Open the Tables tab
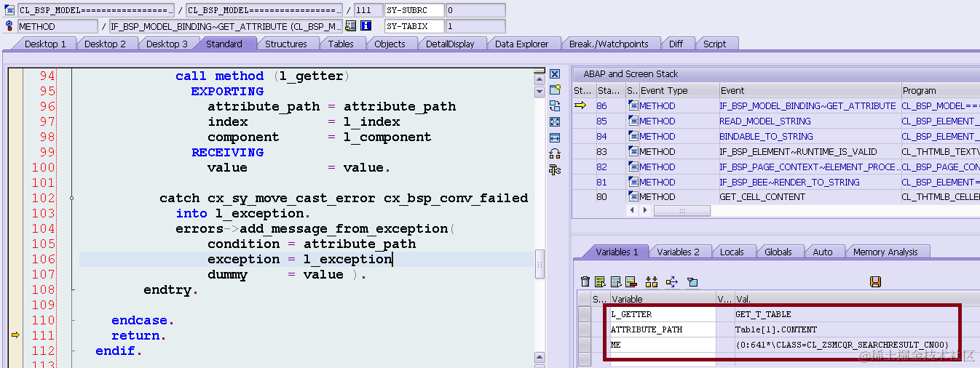980x368 pixels. [x=341, y=44]
